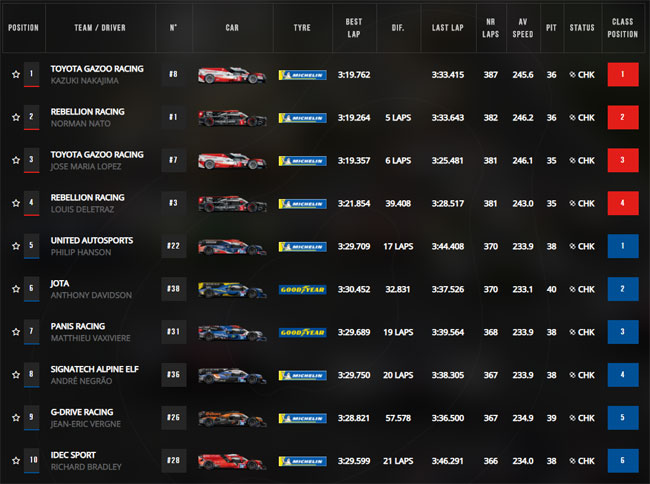The width and height of the screenshot is (650, 484).
Task: Click CHK status icon in Toyota #8 row
Action: [x=572, y=75]
